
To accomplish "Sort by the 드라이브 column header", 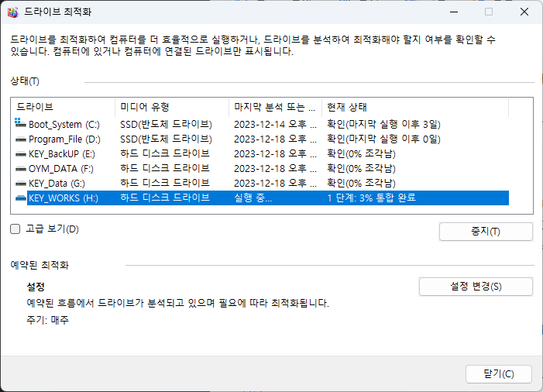I will pos(64,107).
